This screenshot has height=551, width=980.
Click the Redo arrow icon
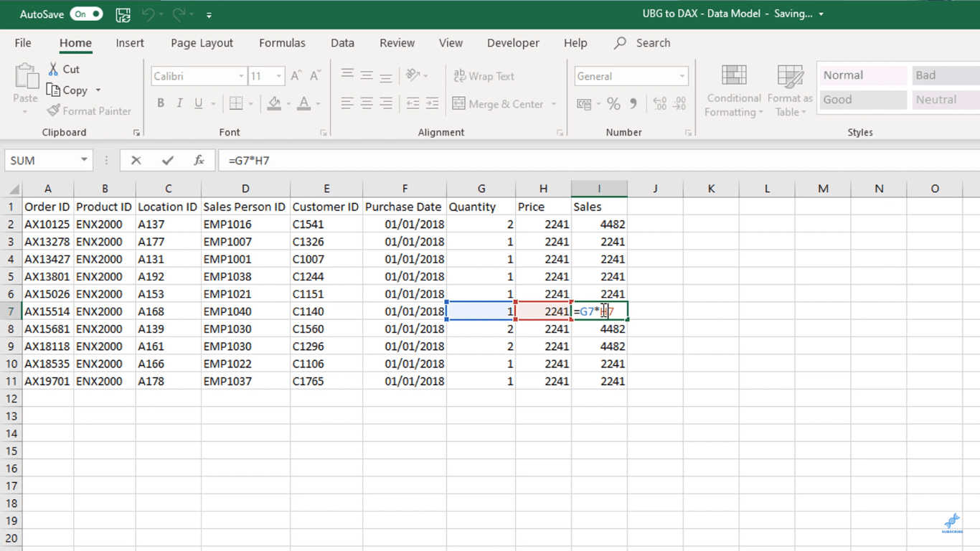pos(179,14)
